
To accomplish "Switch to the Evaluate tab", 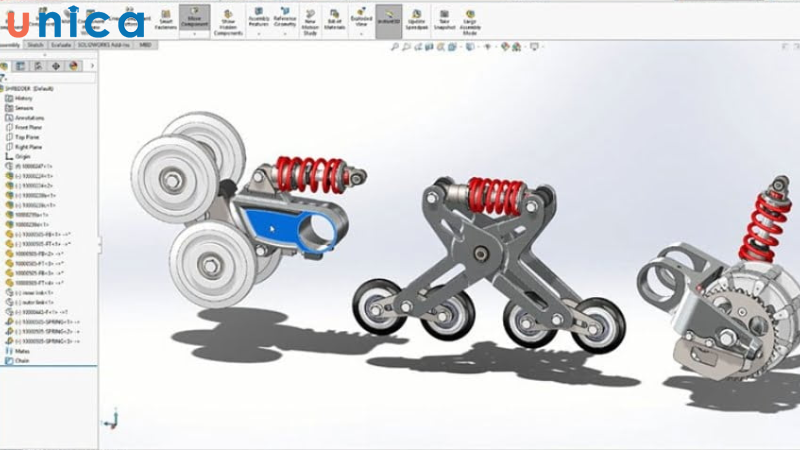I will [61, 45].
